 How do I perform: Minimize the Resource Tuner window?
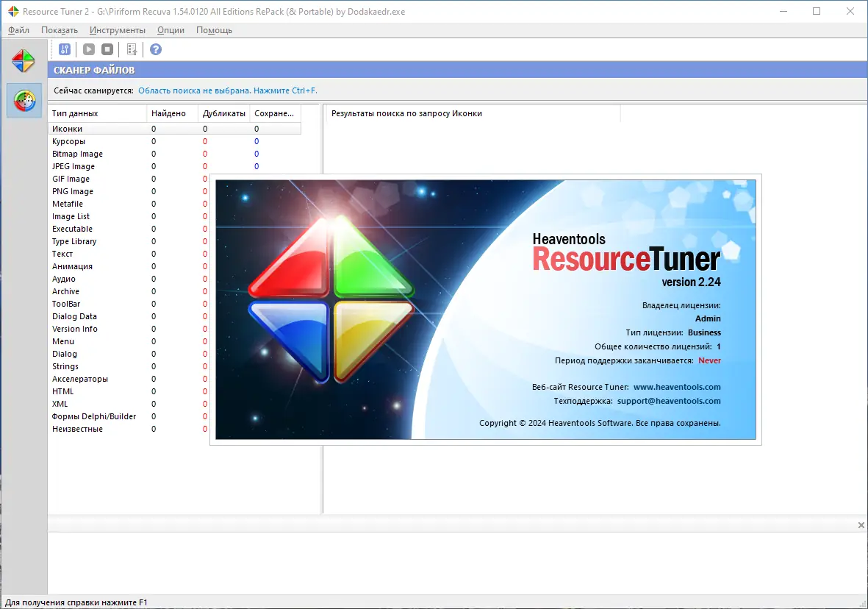click(783, 11)
